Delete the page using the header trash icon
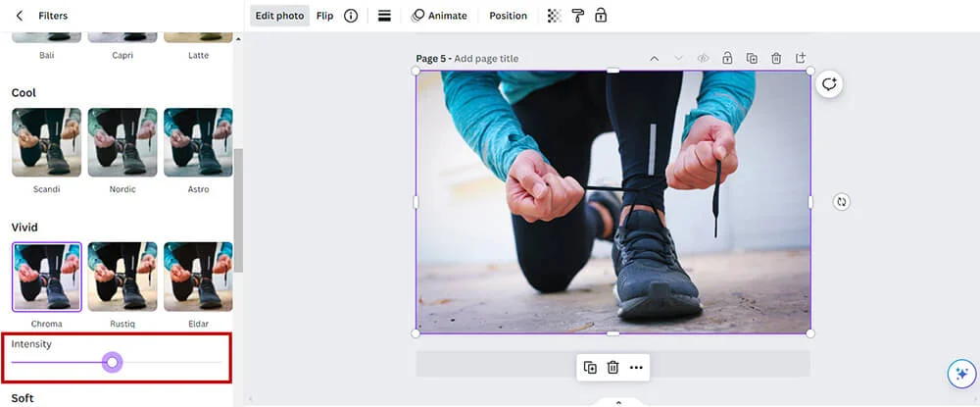Screen dimensions: 980x407 (776, 59)
